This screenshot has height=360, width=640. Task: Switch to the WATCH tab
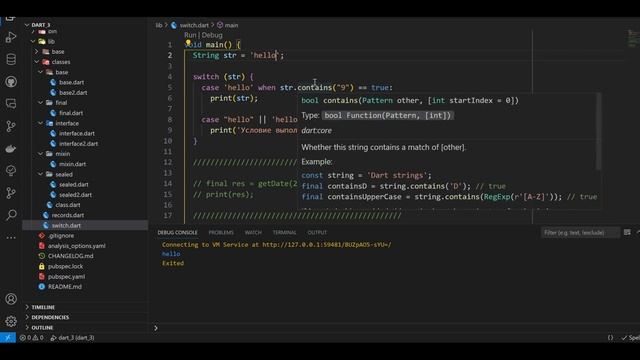pyautogui.click(x=253, y=232)
